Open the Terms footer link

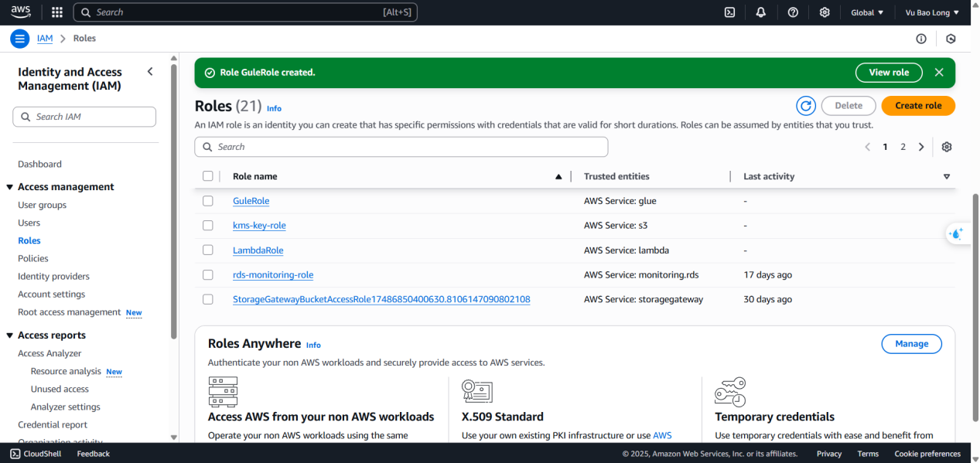(868, 454)
